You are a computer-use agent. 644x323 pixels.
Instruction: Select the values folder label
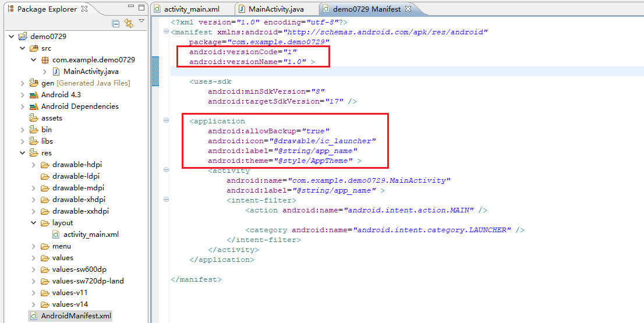point(63,258)
